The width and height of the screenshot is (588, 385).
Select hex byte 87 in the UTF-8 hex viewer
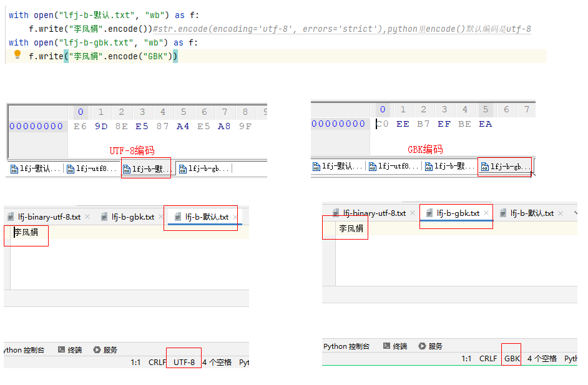[x=162, y=126]
